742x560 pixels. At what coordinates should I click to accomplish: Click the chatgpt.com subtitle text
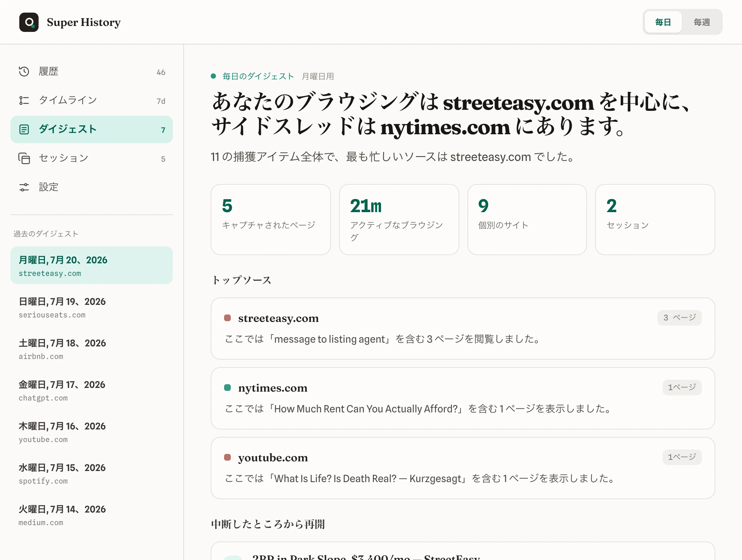(43, 398)
